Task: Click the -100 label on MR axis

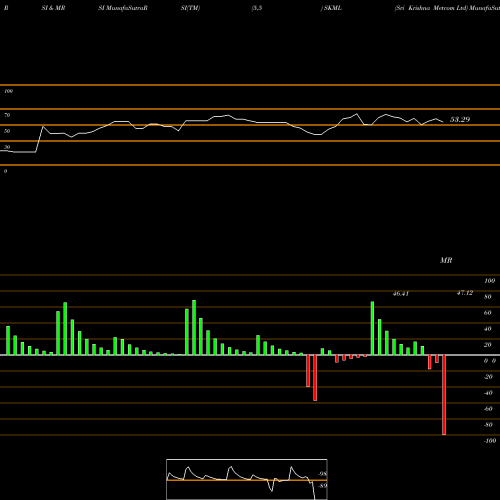Action: [490, 441]
